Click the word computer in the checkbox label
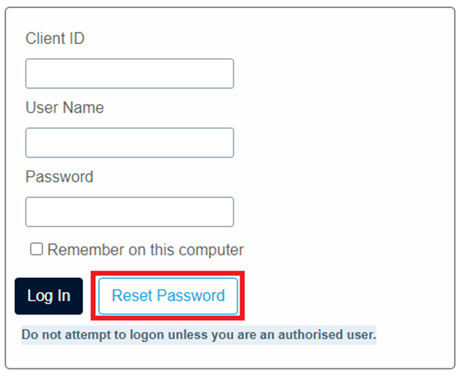 211,251
